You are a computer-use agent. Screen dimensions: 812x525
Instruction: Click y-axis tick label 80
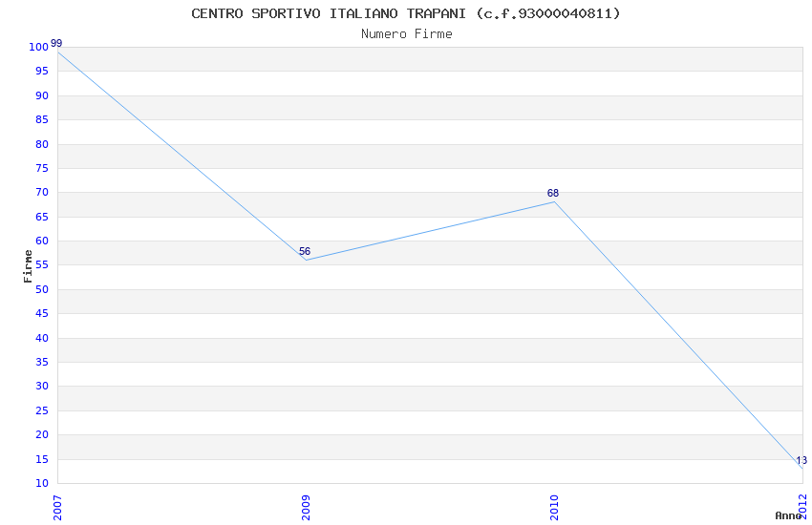[42, 144]
